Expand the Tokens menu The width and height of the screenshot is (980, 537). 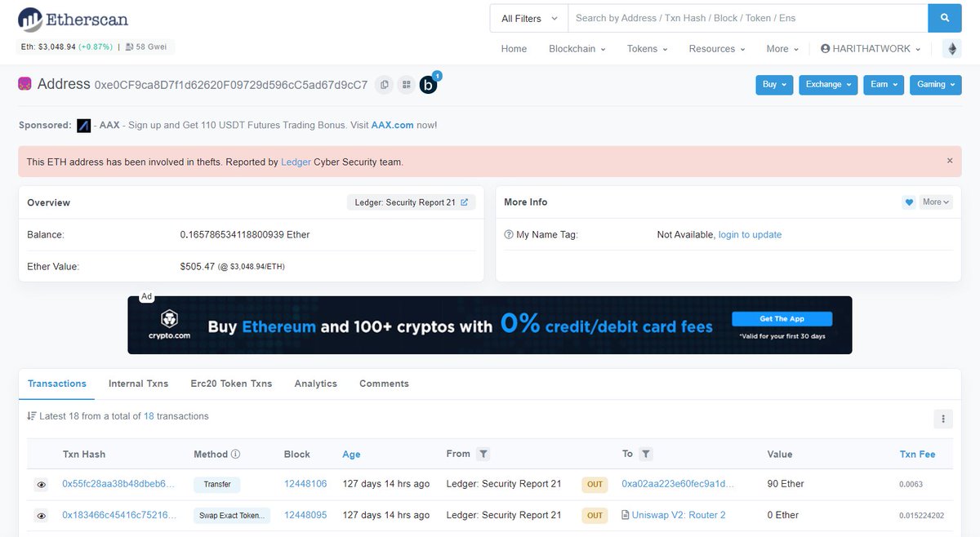point(647,49)
